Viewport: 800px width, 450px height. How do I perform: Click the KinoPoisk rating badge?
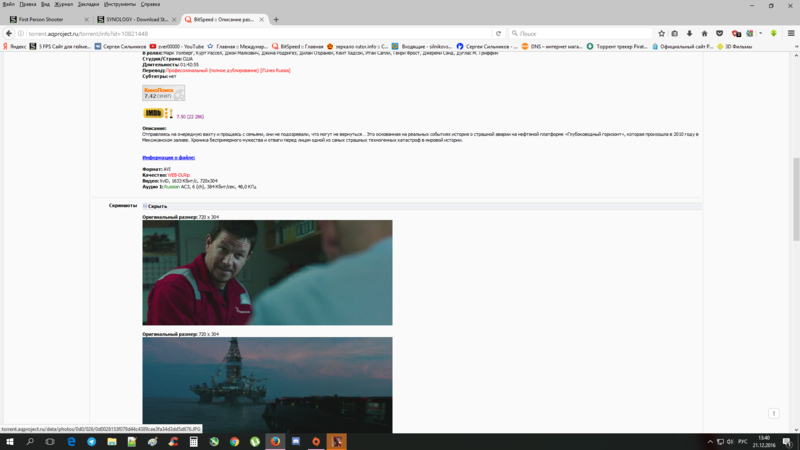click(x=163, y=93)
